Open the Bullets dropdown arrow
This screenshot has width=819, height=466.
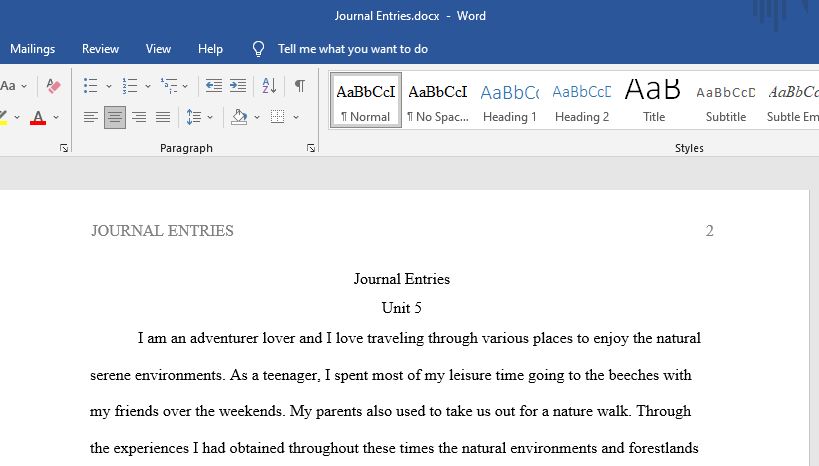click(109, 86)
